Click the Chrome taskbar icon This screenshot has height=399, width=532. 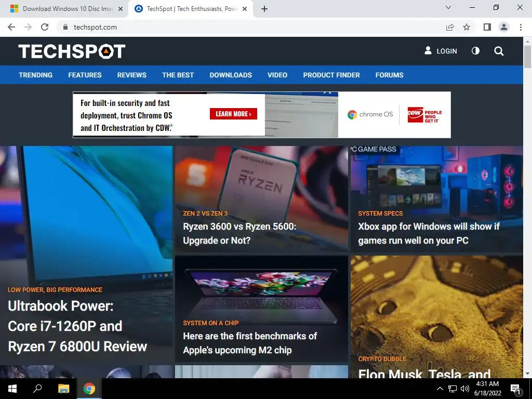point(89,389)
